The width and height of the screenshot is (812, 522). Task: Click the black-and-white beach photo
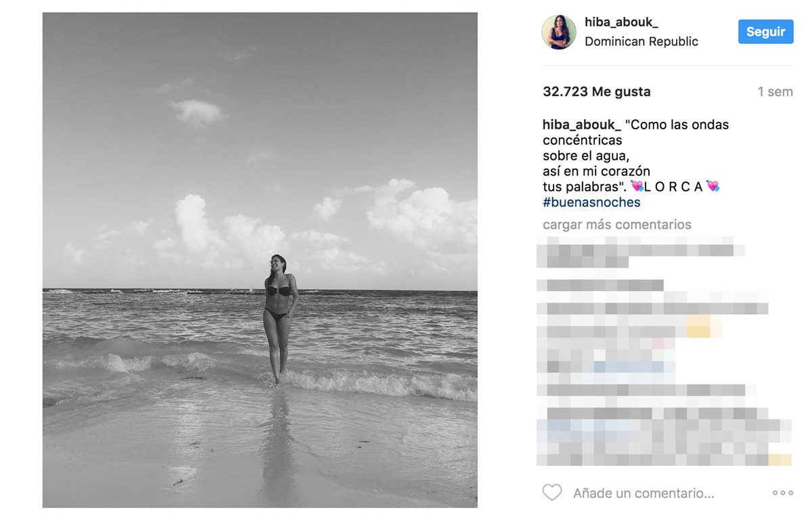260,260
